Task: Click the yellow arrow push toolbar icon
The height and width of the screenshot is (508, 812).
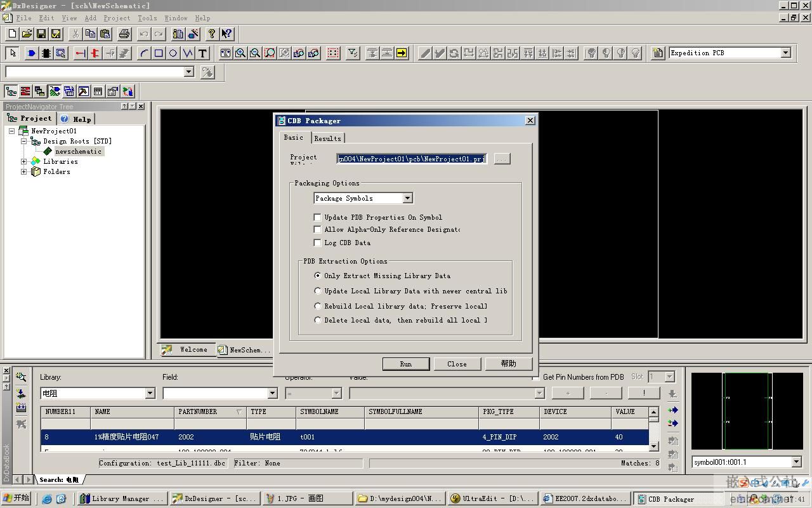Action: (x=402, y=53)
